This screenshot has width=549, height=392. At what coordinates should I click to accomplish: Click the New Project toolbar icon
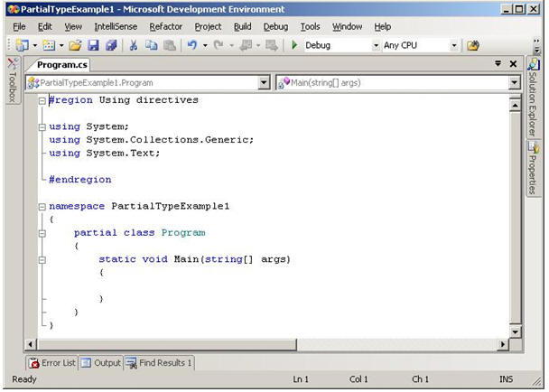click(23, 45)
